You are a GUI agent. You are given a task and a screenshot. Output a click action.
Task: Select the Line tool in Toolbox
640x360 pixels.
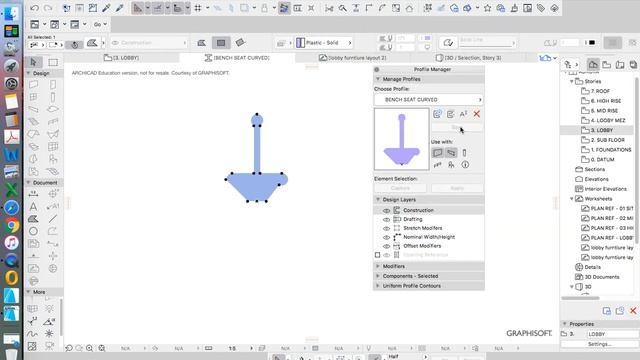[x=53, y=219]
